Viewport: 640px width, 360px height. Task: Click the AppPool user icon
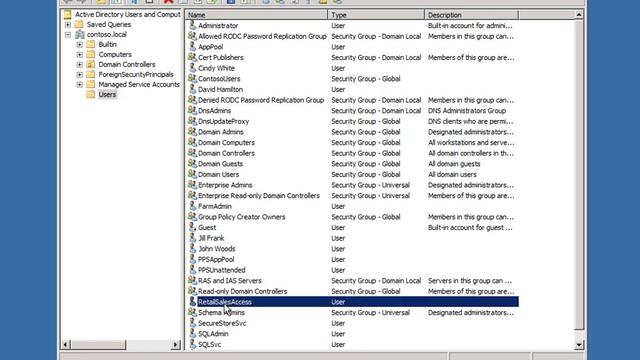pos(192,47)
